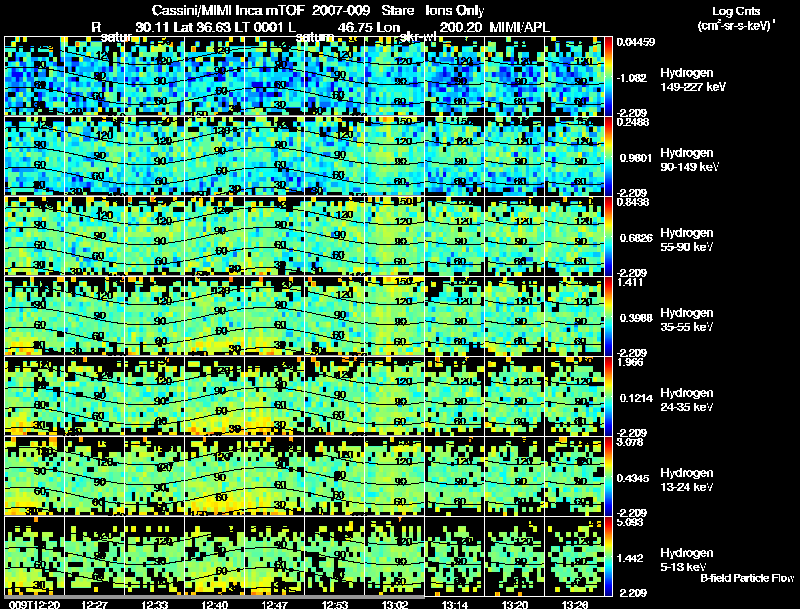The width and height of the screenshot is (800, 609).
Task: Click the scale value '0.1214'
Action: coord(636,398)
